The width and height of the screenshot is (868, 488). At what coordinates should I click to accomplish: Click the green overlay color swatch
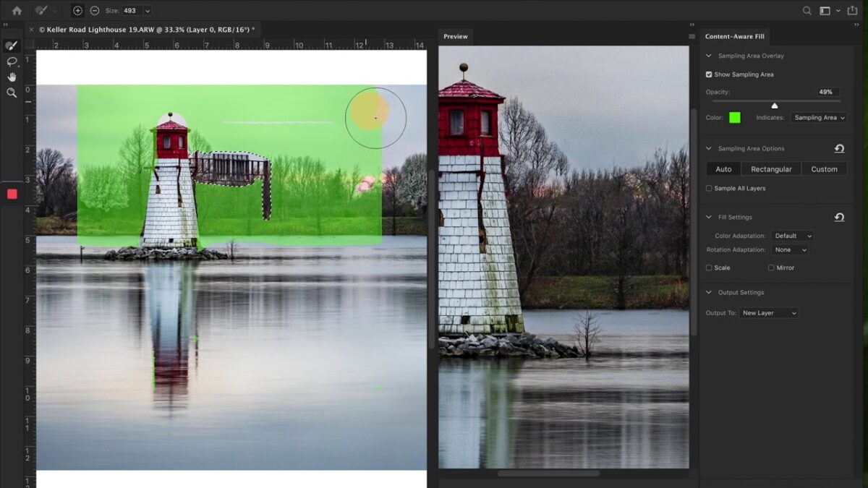[735, 118]
